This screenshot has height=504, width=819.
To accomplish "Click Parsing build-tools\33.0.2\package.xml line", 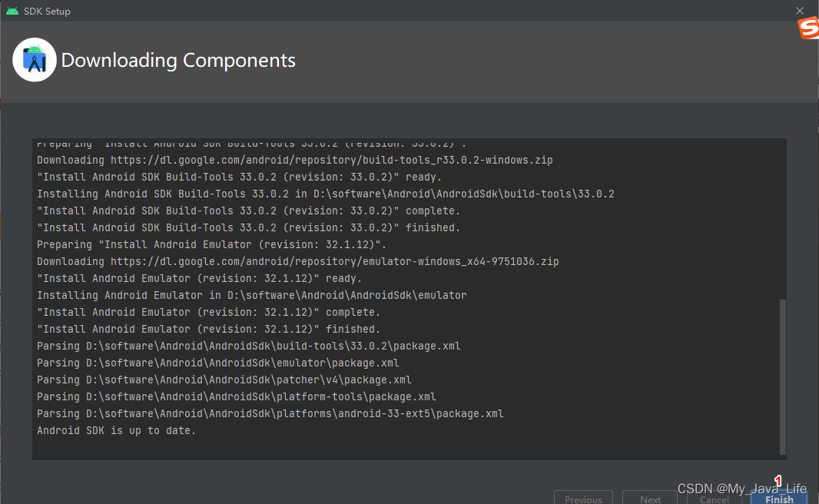I will pyautogui.click(x=249, y=346).
